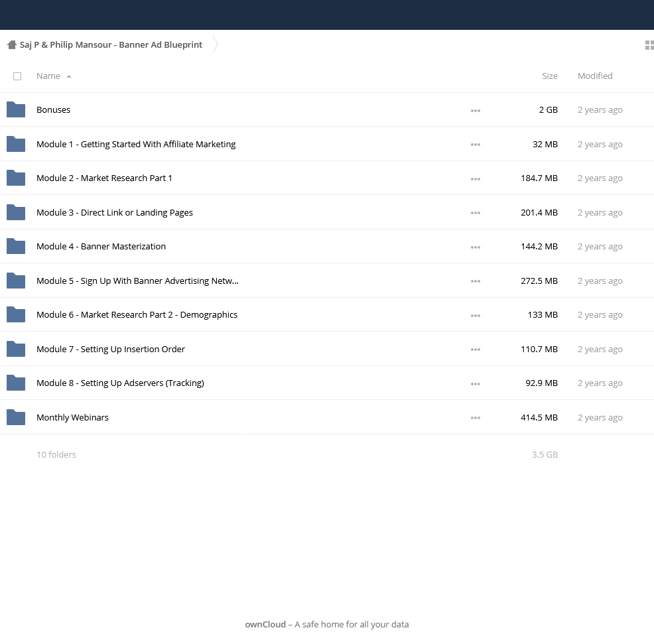654x644 pixels.
Task: Sort files by Modified column
Action: 595,76
